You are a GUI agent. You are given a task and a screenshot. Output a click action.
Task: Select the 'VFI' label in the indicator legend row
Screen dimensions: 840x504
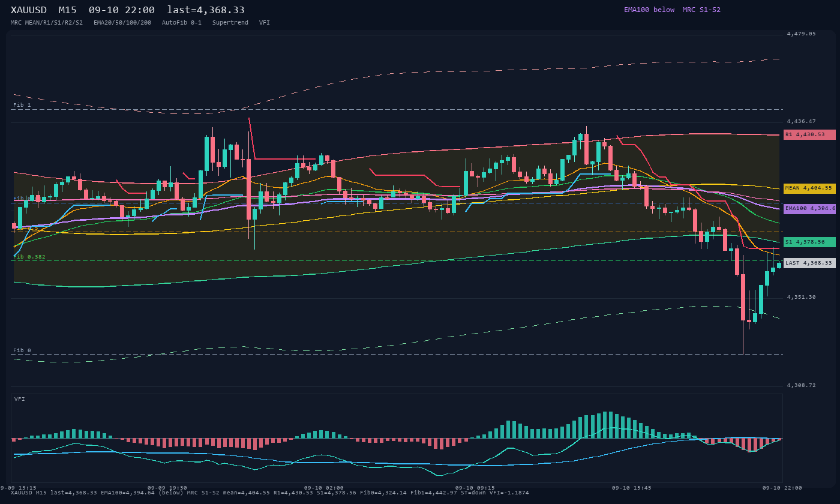click(x=265, y=23)
